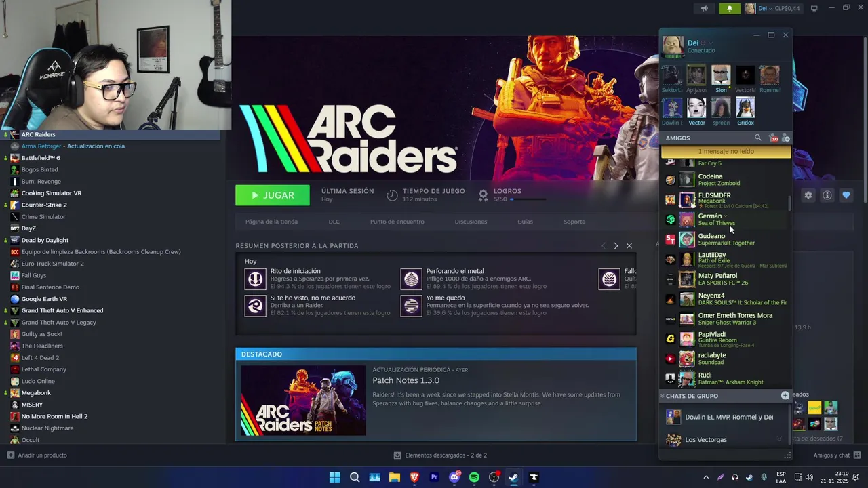This screenshot has height=488, width=868.
Task: Open Discord from the taskbar
Action: pyautogui.click(x=454, y=477)
